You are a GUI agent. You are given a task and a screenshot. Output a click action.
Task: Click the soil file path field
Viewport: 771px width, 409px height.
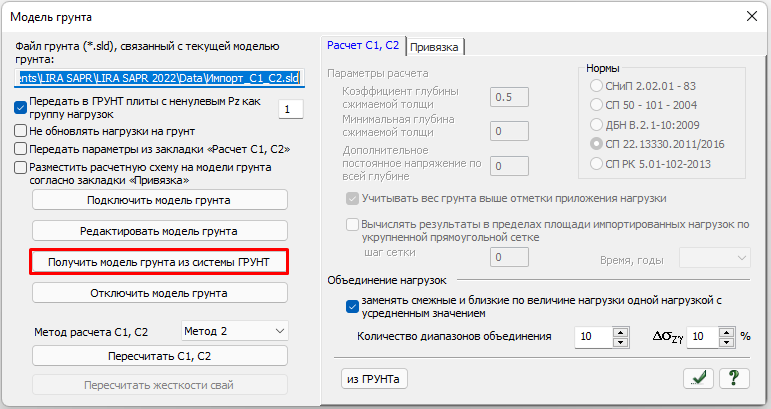click(x=160, y=77)
